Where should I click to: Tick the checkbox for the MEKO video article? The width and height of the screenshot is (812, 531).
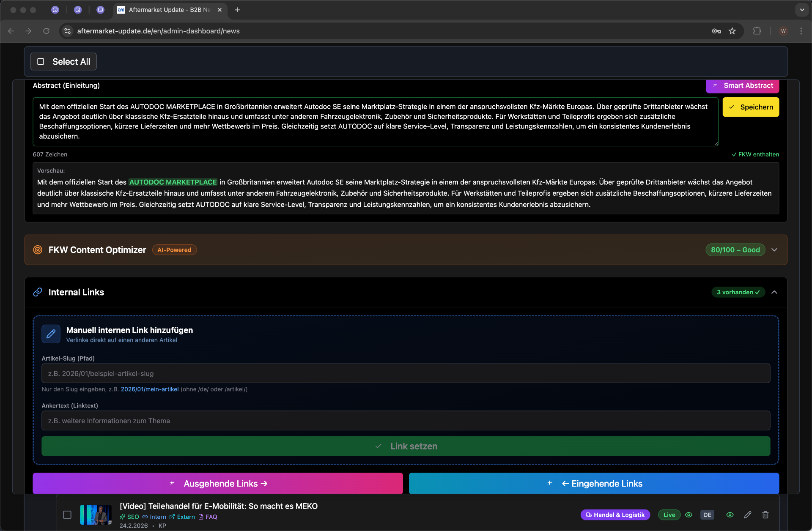click(67, 515)
